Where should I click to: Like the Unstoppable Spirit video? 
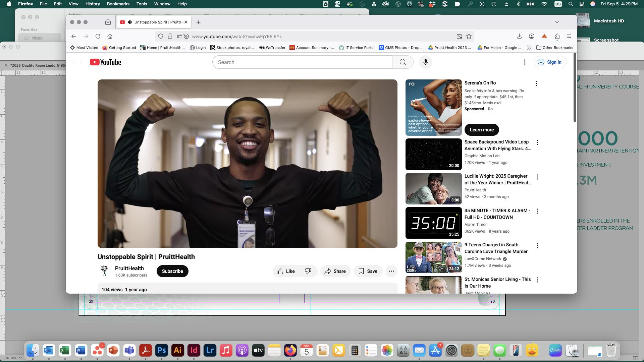pos(286,271)
